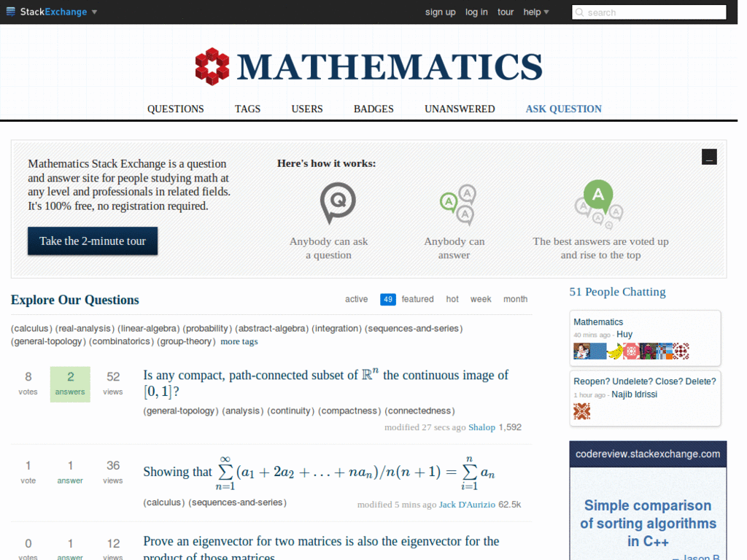Select the featured sort tab
This screenshot has width=747, height=560.
pos(417,299)
